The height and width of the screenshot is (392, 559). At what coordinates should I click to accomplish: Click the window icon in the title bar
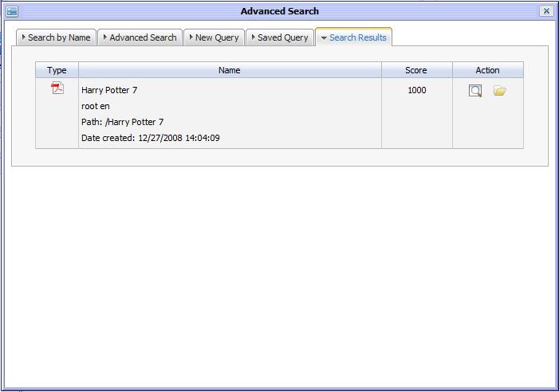coord(12,11)
